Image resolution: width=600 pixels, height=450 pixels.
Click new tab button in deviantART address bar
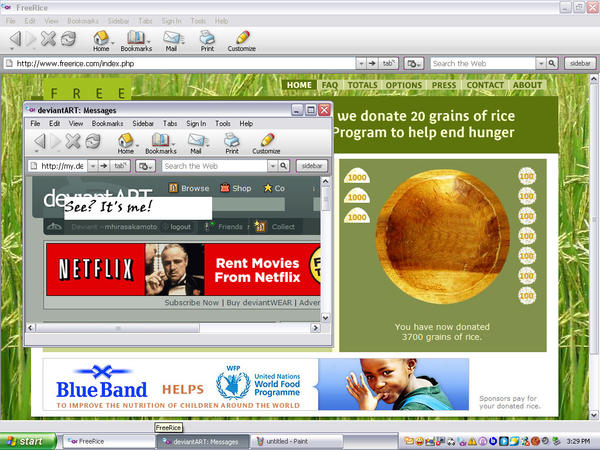(x=120, y=166)
